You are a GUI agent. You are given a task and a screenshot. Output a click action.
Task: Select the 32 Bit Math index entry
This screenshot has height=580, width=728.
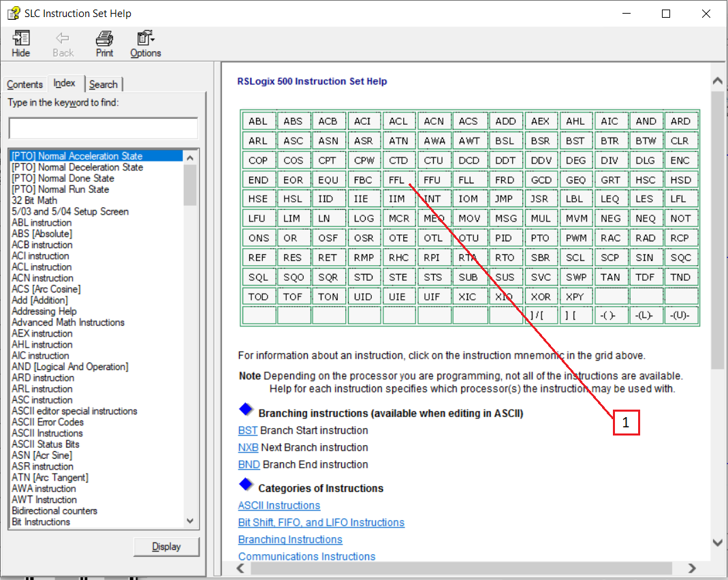[34, 200]
